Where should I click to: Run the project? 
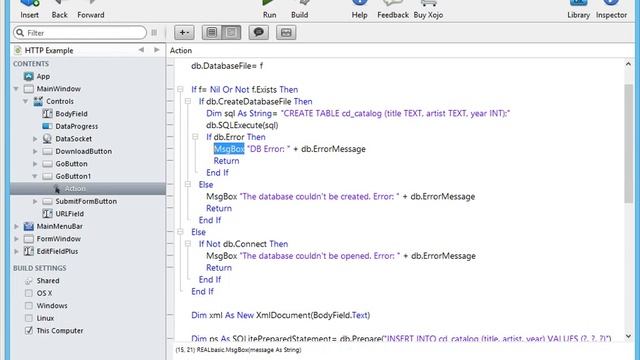click(x=269, y=9)
